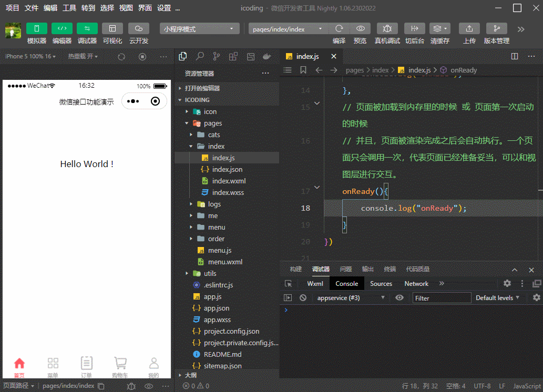Toggle the editor panel button

tap(62, 28)
